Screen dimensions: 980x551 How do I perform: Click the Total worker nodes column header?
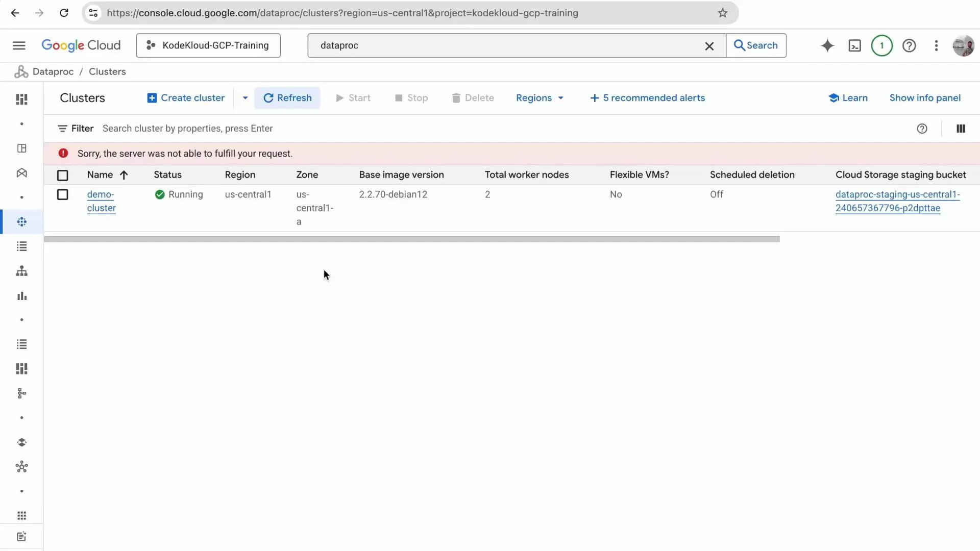[x=527, y=175]
